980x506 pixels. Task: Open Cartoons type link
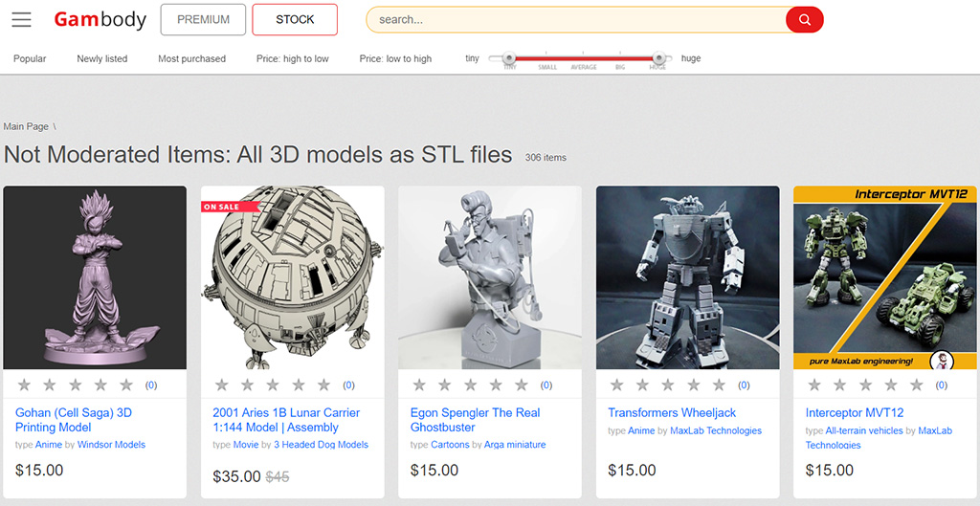point(450,445)
